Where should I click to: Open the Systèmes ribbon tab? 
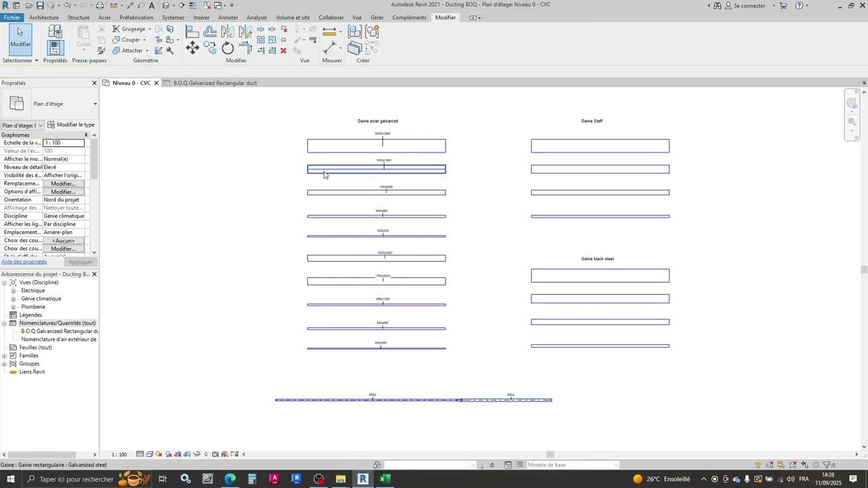pos(173,18)
